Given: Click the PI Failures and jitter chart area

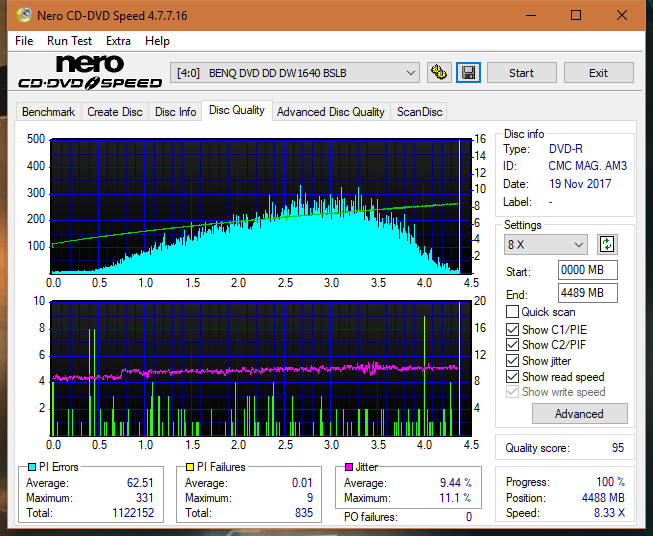Looking at the screenshot, I should click(261, 369).
